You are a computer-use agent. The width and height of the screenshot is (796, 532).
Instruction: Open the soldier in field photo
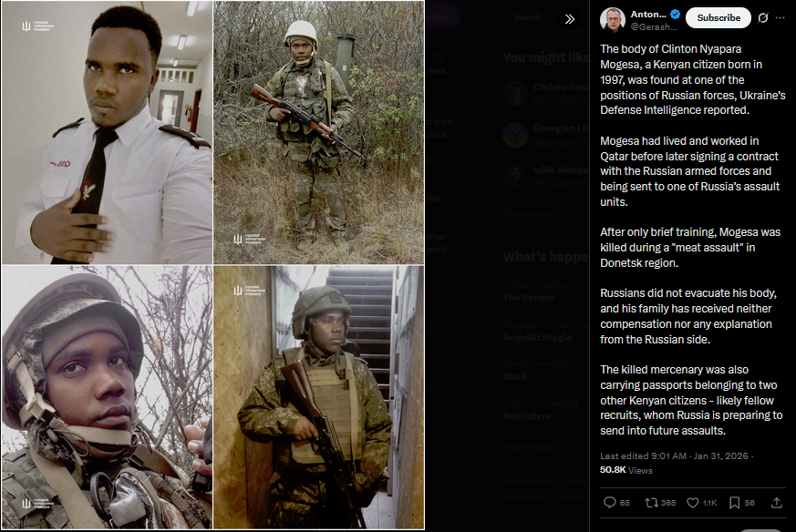[x=318, y=132]
